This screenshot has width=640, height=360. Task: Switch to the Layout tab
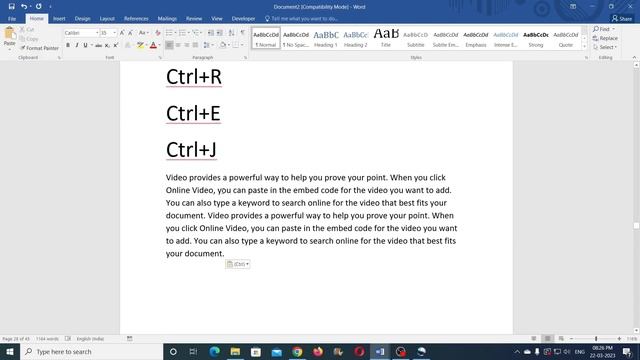tap(107, 19)
